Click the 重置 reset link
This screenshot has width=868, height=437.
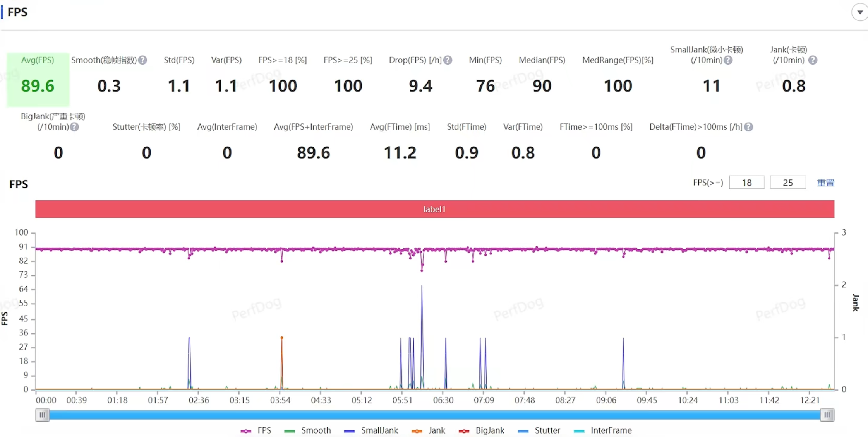(x=825, y=183)
